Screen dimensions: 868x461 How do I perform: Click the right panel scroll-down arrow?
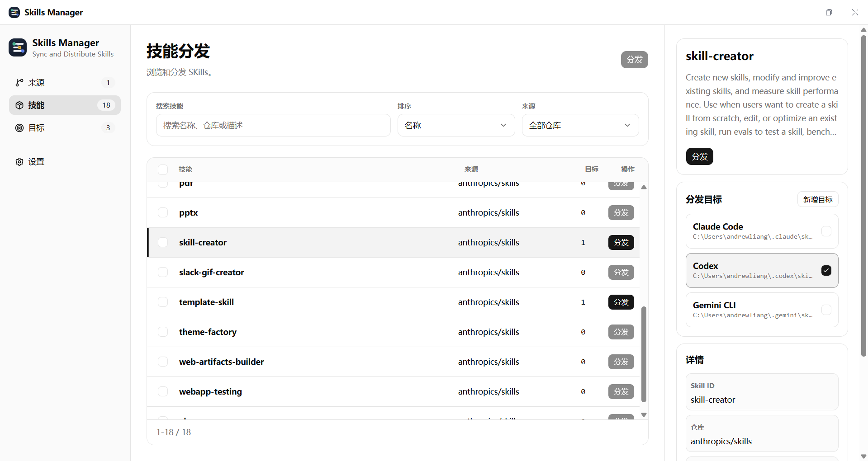863,456
